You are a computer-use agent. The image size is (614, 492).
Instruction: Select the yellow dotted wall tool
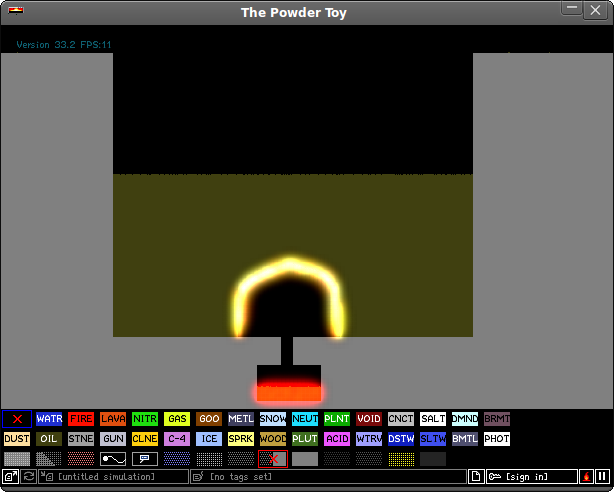point(401,459)
